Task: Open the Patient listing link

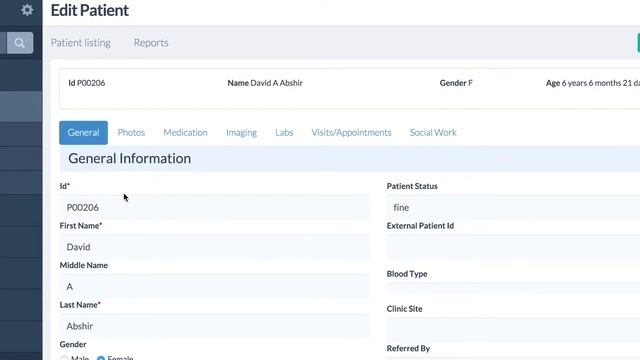Action: pyautogui.click(x=81, y=43)
